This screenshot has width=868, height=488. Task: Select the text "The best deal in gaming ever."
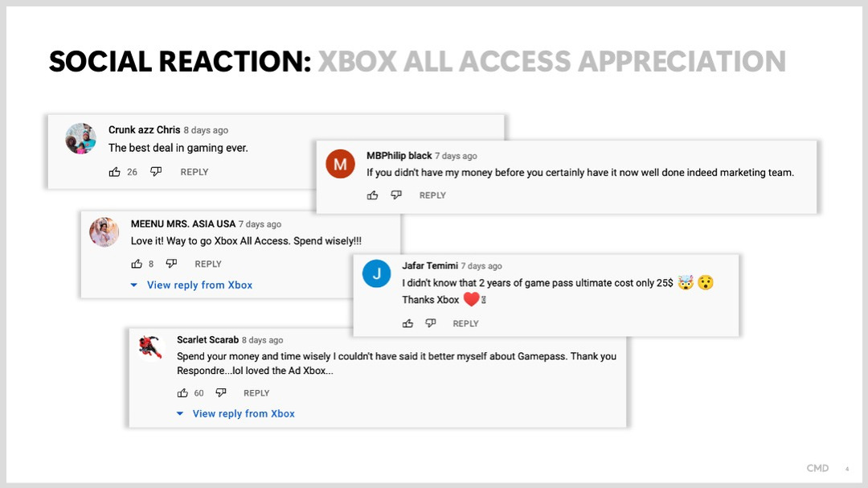tap(178, 148)
